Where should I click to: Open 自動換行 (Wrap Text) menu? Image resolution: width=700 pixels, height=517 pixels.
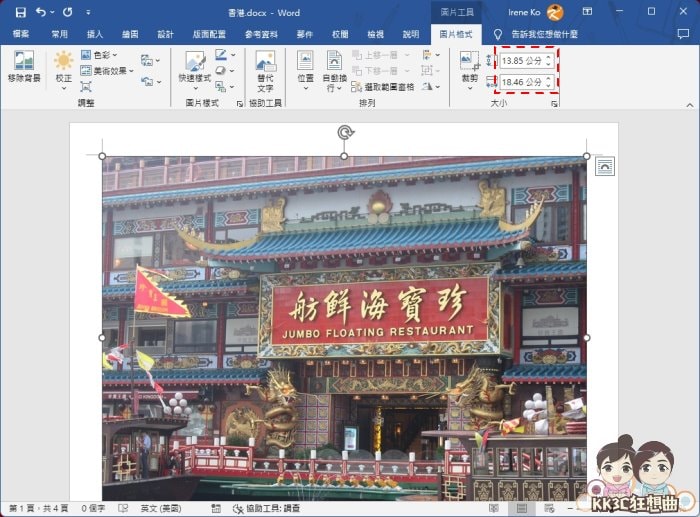(x=334, y=71)
